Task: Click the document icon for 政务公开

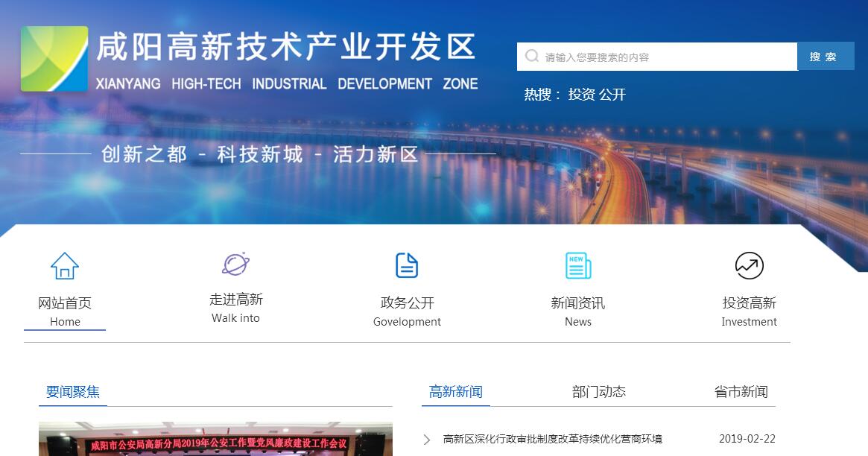Action: (407, 265)
